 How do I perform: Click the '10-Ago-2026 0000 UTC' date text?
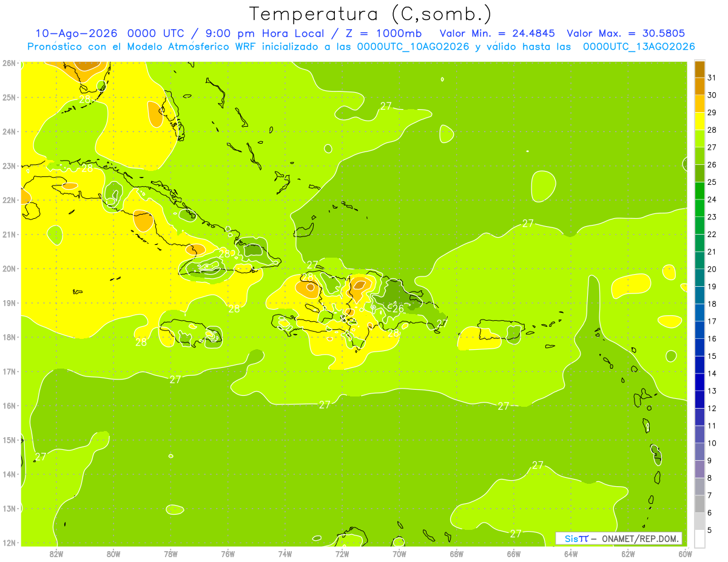pos(110,33)
